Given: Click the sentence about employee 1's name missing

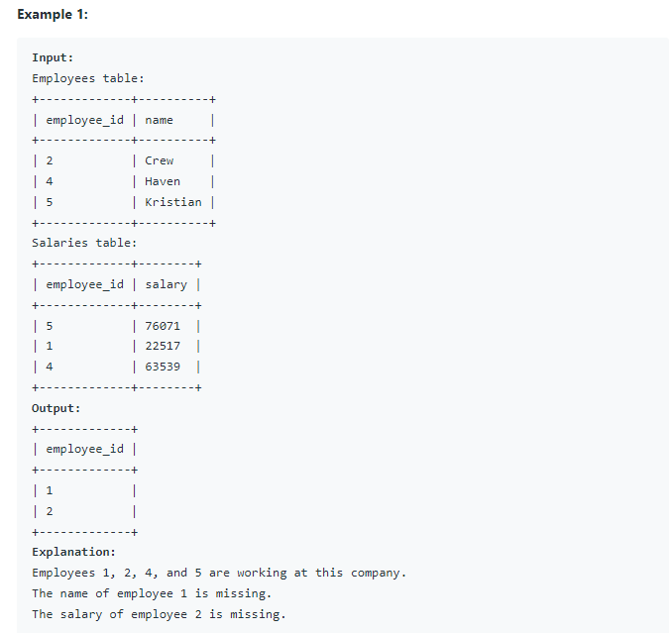Looking at the screenshot, I should (152, 593).
